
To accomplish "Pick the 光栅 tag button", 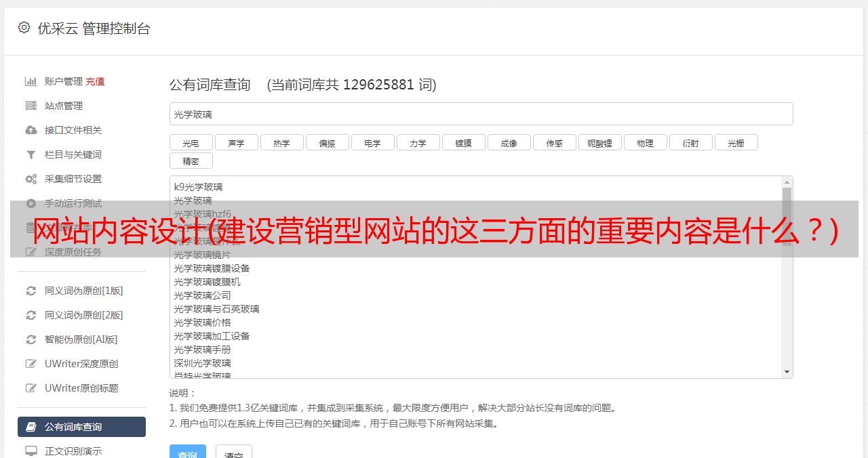I will (x=736, y=142).
